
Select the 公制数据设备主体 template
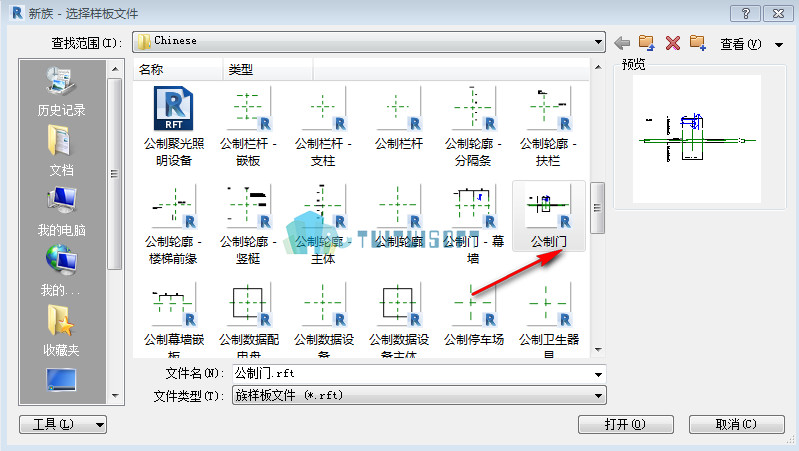point(398,320)
